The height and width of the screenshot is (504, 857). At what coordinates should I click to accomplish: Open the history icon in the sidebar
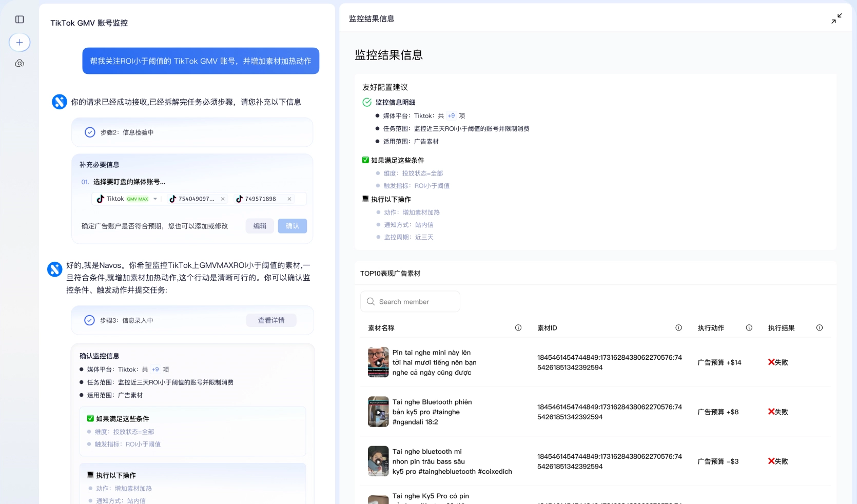tap(20, 64)
